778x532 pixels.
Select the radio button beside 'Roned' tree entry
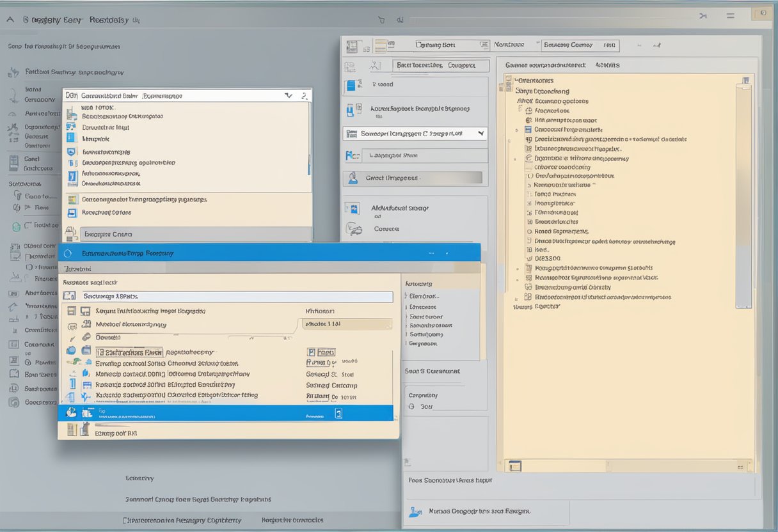529,231
